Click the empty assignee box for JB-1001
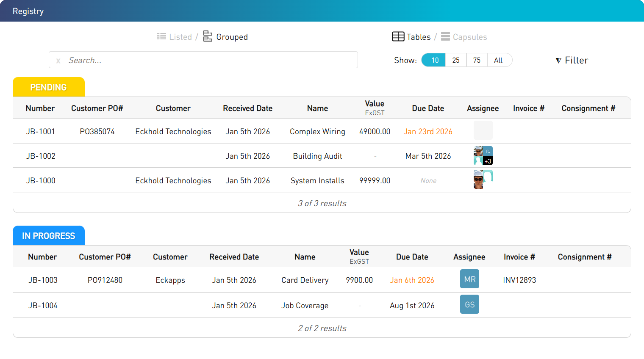644x359 pixels. pyautogui.click(x=483, y=130)
